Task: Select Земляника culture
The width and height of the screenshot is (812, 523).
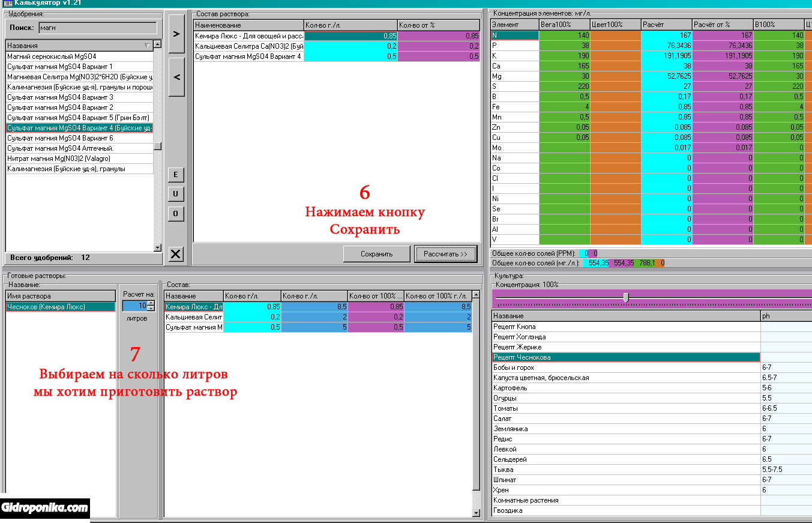Action: click(626, 429)
